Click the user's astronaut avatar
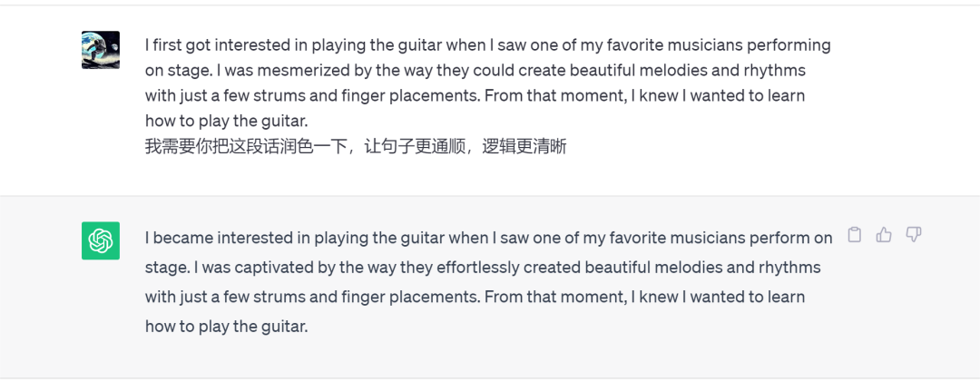The height and width of the screenshot is (382, 980). [101, 50]
